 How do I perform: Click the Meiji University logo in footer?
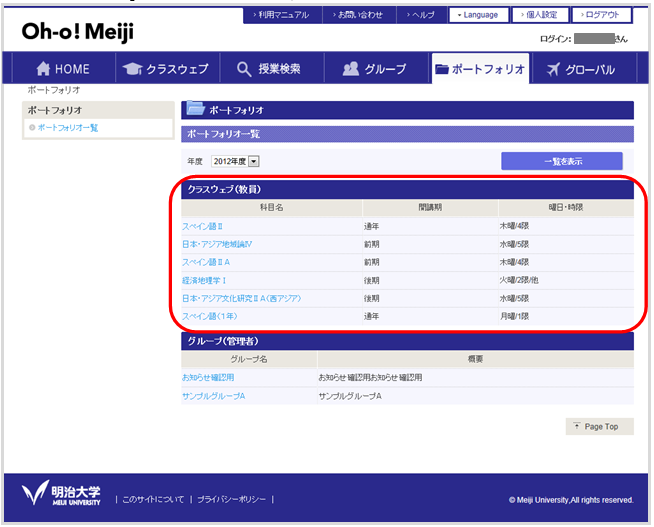[x=61, y=493]
